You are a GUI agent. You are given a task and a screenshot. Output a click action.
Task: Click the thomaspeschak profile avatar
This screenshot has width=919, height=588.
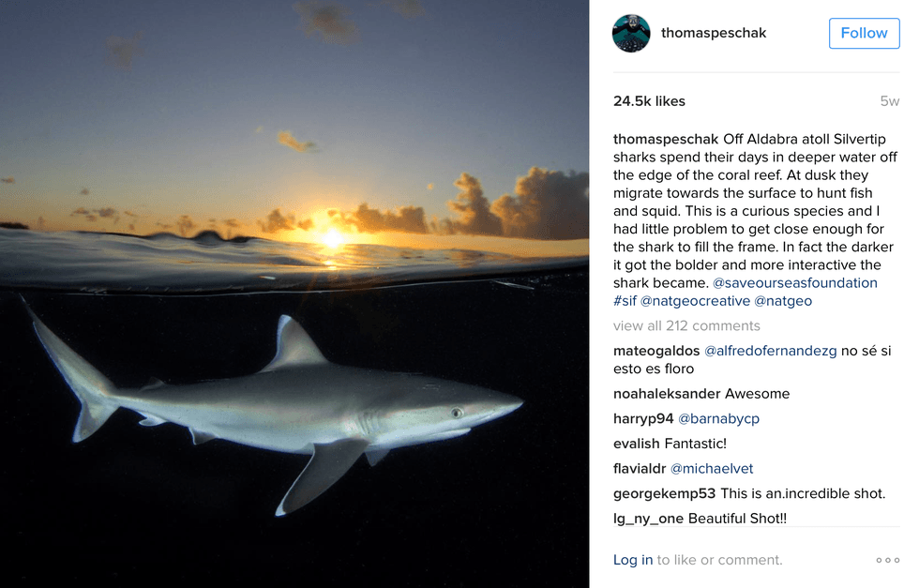point(631,33)
